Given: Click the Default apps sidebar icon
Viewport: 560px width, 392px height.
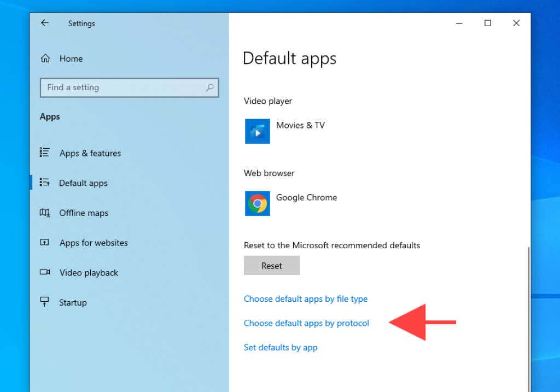Looking at the screenshot, I should tap(45, 183).
